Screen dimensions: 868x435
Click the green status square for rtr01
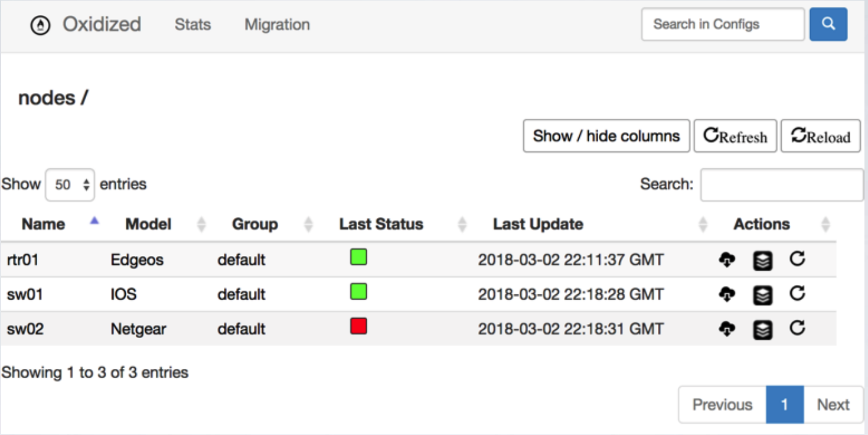pos(358,257)
